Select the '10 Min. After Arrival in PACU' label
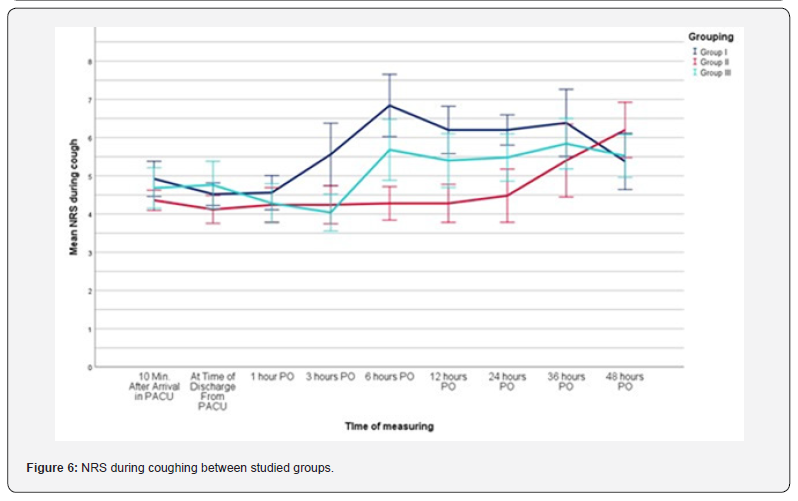Image resolution: width=798 pixels, height=501 pixels. [154, 386]
